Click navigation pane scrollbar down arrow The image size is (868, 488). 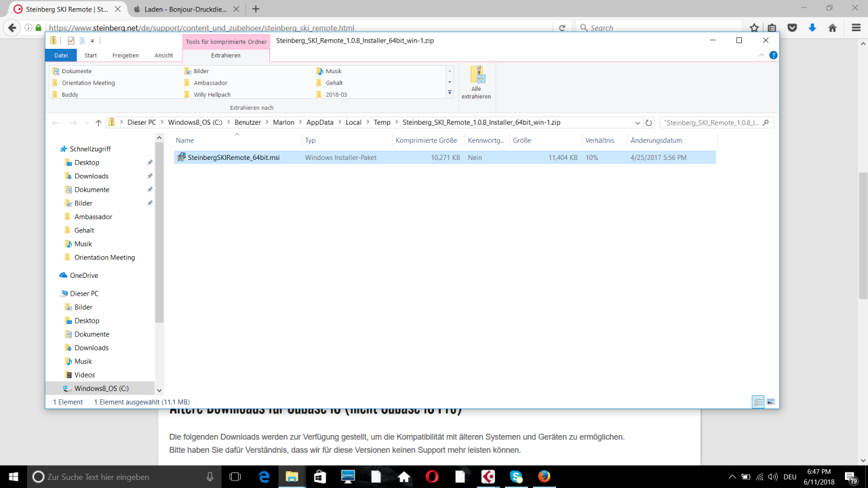[159, 390]
